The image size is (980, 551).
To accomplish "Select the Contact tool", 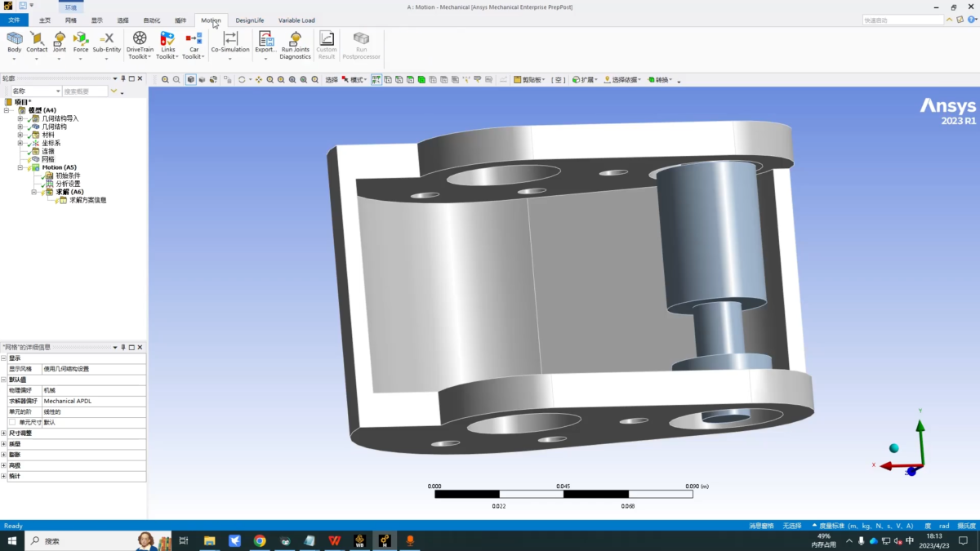I will (x=37, y=44).
